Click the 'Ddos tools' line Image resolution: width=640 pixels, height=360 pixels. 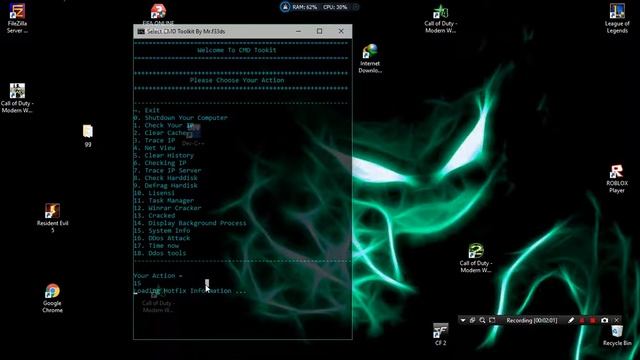pos(160,253)
